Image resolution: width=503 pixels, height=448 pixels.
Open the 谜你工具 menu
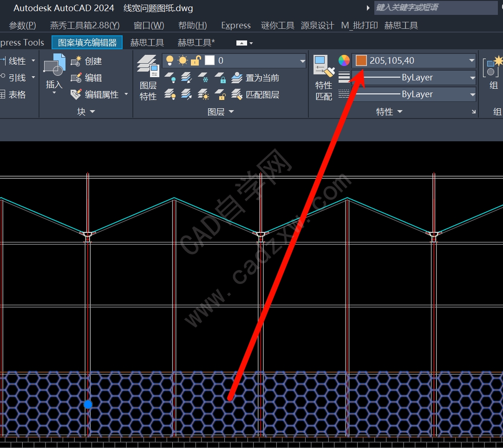(x=277, y=26)
